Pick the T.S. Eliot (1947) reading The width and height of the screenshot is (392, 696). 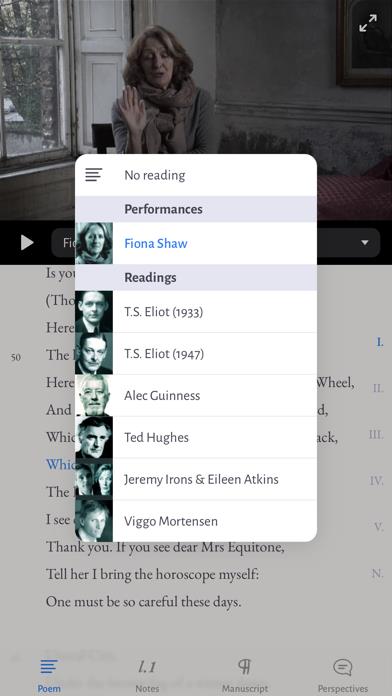pyautogui.click(x=196, y=354)
